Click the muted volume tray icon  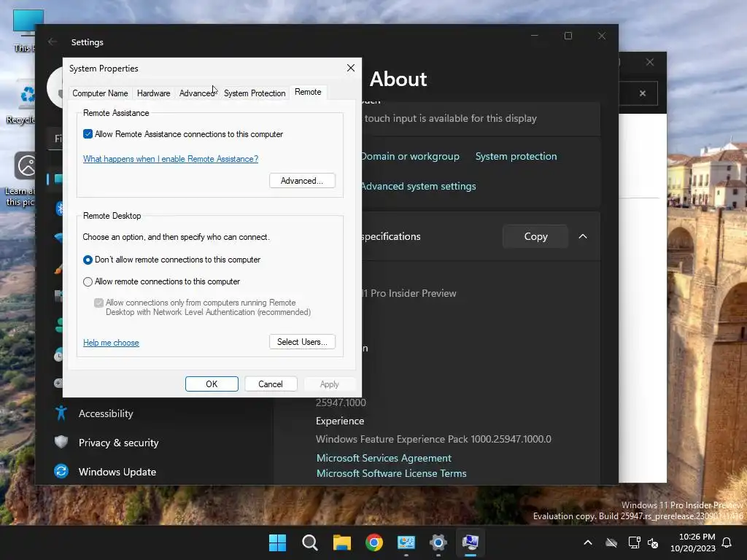653,542
